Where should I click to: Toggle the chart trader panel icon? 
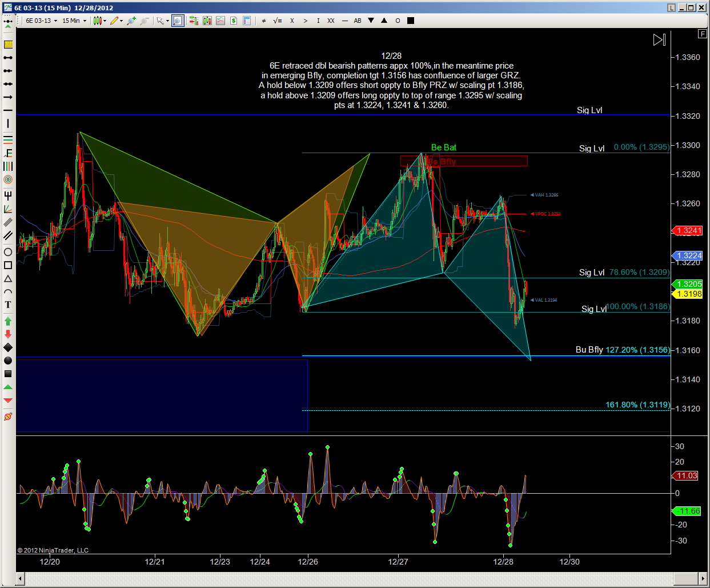194,21
